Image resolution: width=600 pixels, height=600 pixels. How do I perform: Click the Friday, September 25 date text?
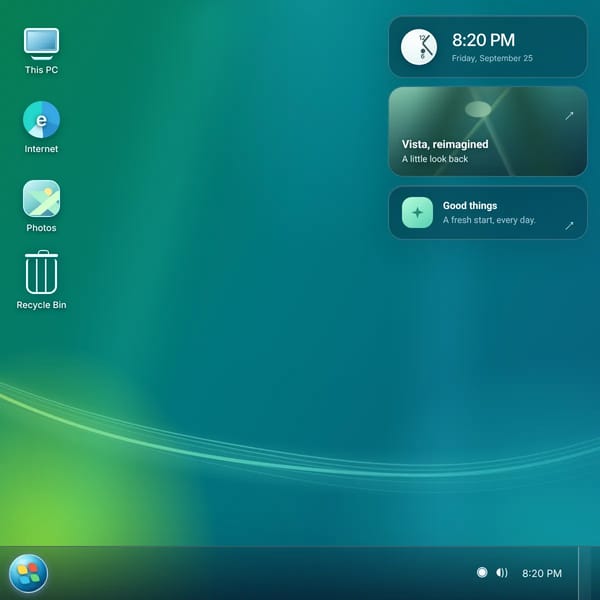pos(492,58)
